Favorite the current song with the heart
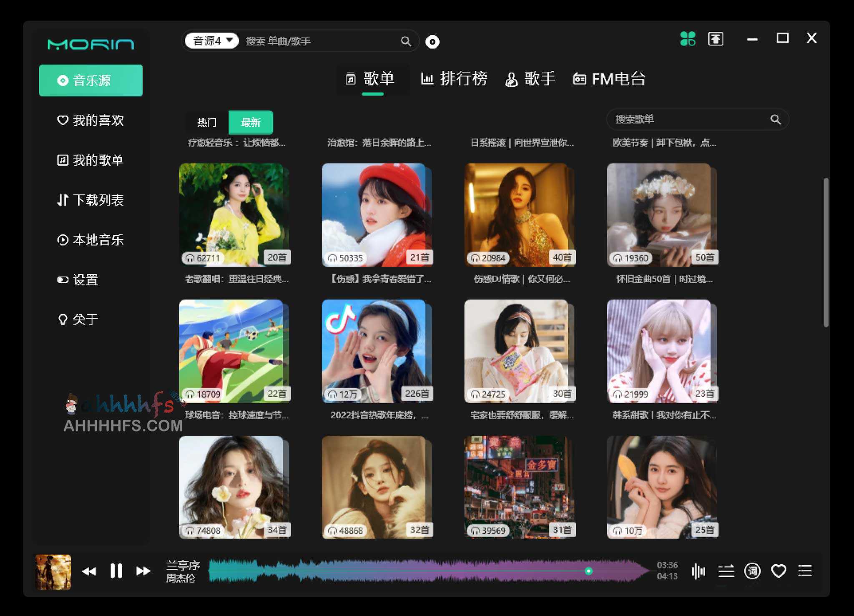This screenshot has height=616, width=854. pos(778,571)
